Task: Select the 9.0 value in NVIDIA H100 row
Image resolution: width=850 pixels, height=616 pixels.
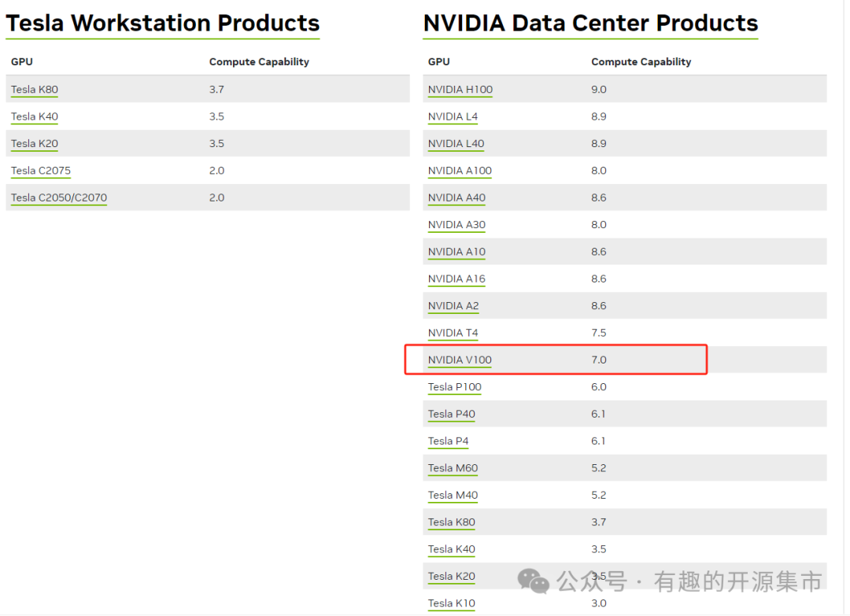Action: 598,90
